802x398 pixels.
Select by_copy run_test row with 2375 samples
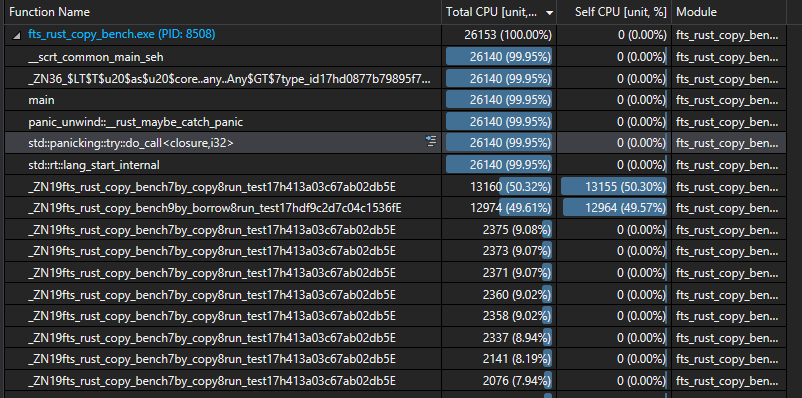pyautogui.click(x=395, y=230)
